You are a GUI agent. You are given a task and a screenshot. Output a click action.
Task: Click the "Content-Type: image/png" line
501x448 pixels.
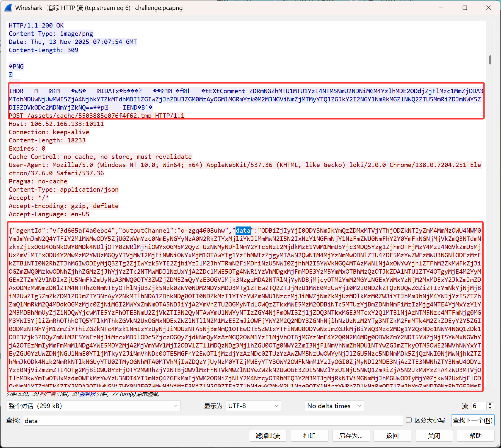(x=51, y=34)
